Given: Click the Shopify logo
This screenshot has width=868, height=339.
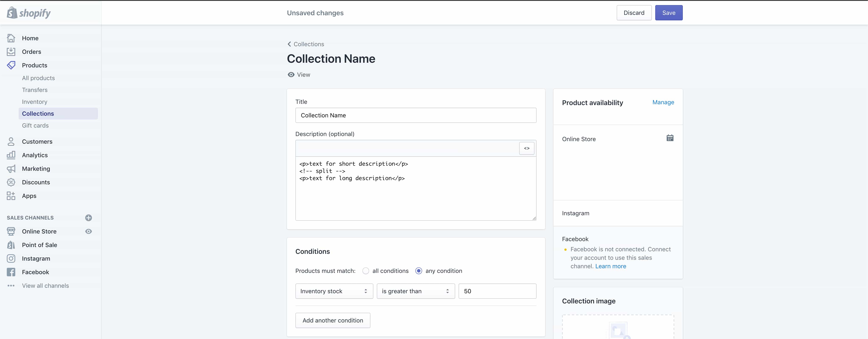Looking at the screenshot, I should pos(29,13).
